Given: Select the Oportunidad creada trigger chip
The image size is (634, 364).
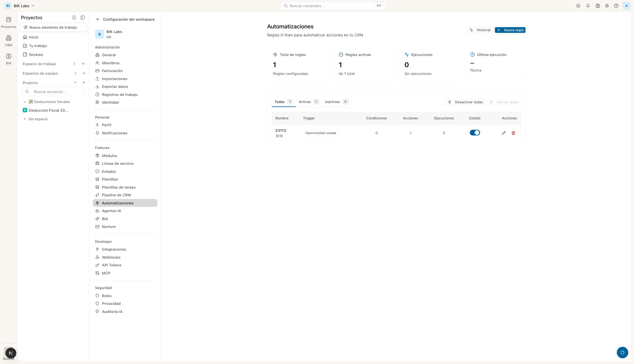Looking at the screenshot, I should [x=321, y=133].
